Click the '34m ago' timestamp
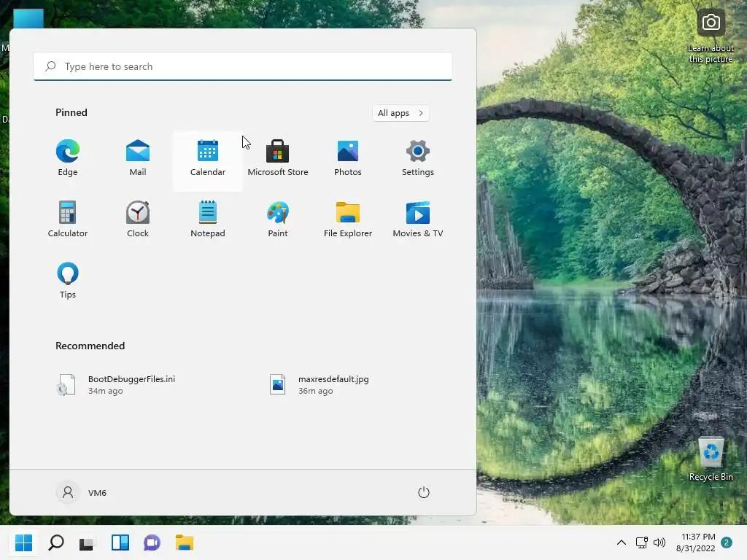The height and width of the screenshot is (560, 747). pyautogui.click(x=105, y=391)
